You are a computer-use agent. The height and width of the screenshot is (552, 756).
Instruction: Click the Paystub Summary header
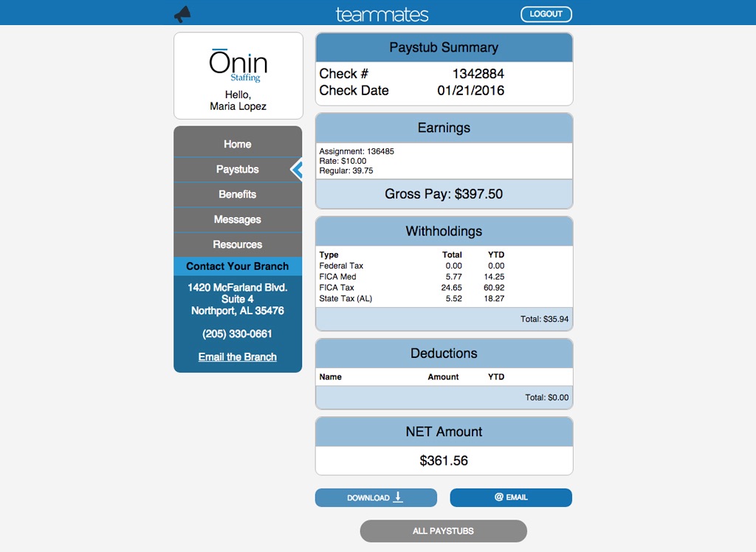point(444,47)
